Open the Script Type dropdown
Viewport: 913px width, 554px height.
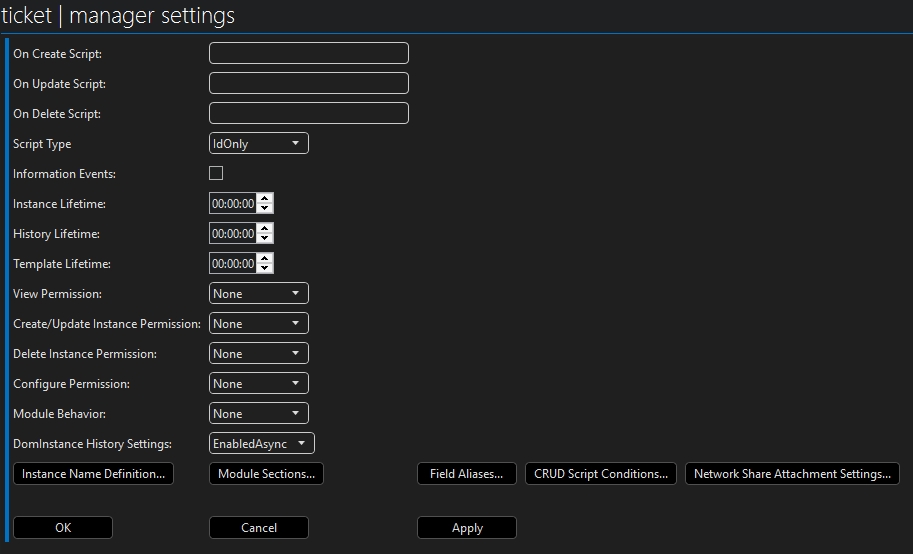coord(258,144)
